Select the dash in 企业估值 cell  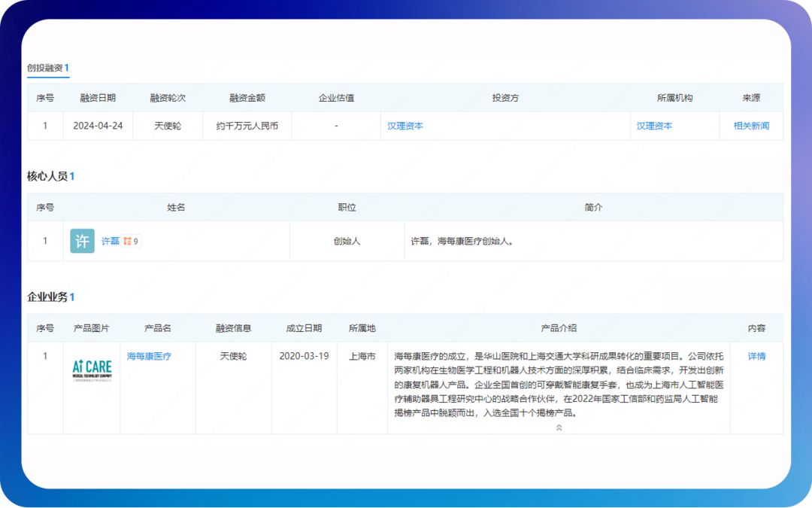336,126
